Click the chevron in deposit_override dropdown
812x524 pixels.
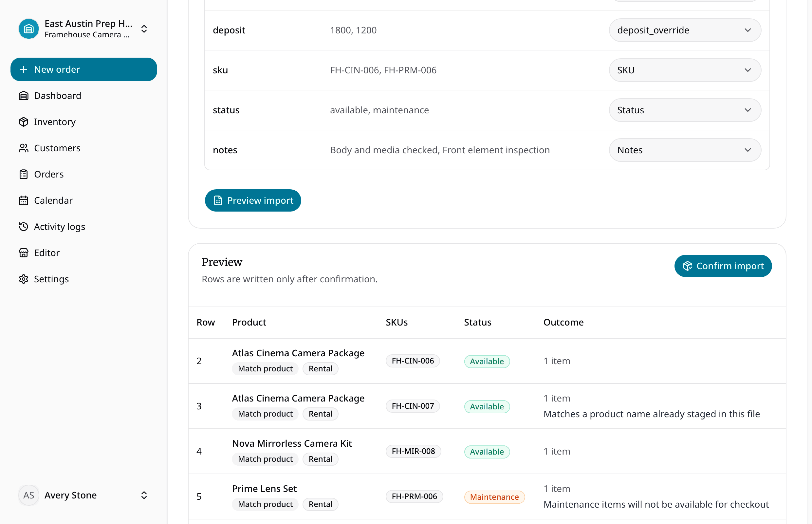pyautogui.click(x=748, y=30)
